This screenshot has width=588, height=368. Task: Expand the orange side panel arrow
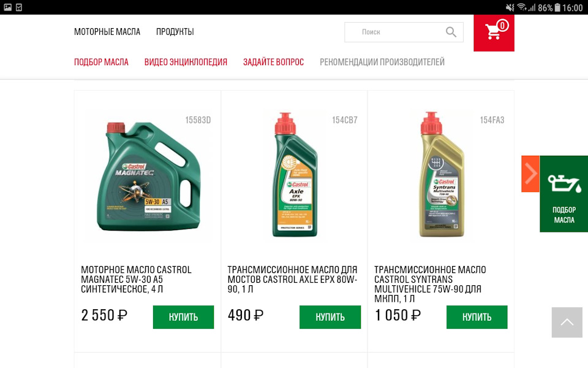click(x=530, y=174)
